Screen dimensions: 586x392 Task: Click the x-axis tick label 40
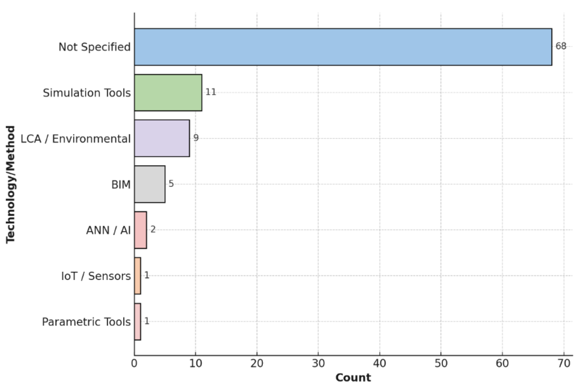pyautogui.click(x=379, y=364)
